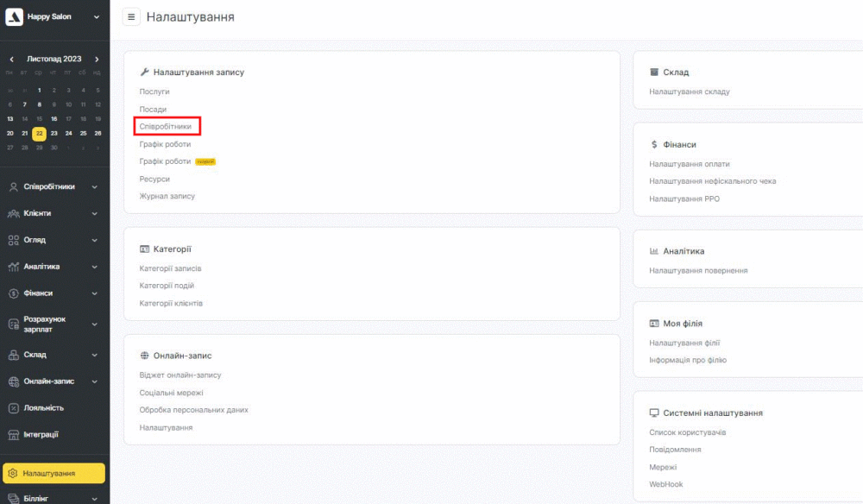This screenshot has height=504, width=863.
Task: Expand the Огляд sidebar menu chevron
Action: click(95, 241)
